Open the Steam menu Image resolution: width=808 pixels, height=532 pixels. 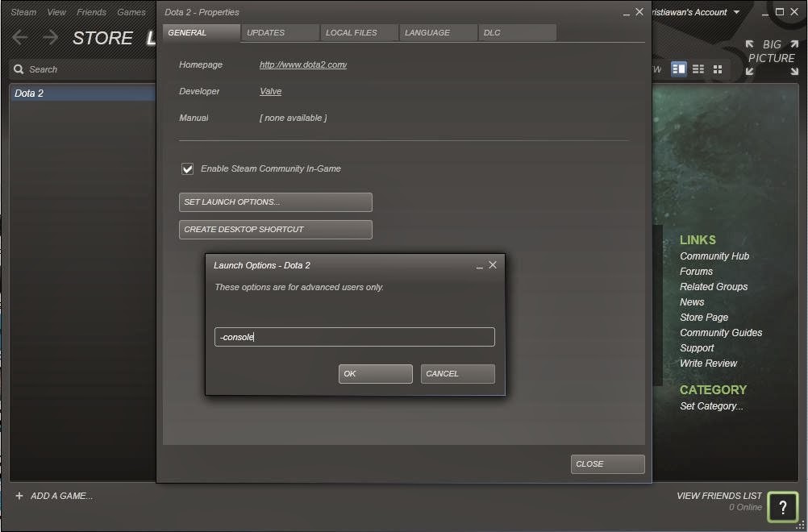click(x=23, y=12)
